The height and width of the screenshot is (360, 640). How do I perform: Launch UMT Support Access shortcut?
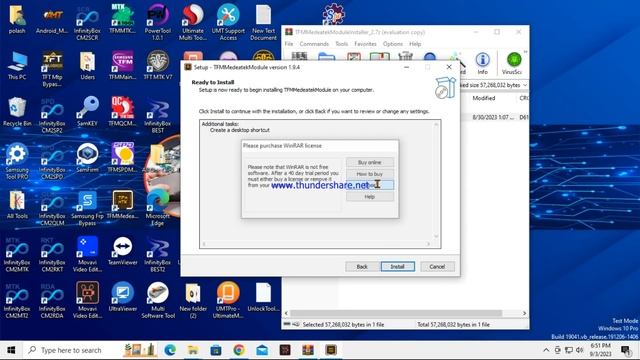pyautogui.click(x=228, y=23)
